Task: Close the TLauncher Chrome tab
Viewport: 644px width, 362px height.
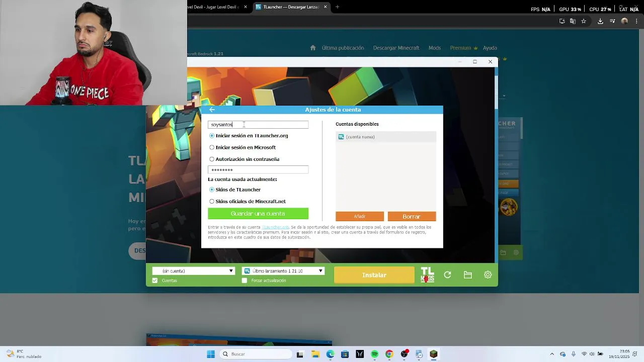Action: [x=325, y=7]
